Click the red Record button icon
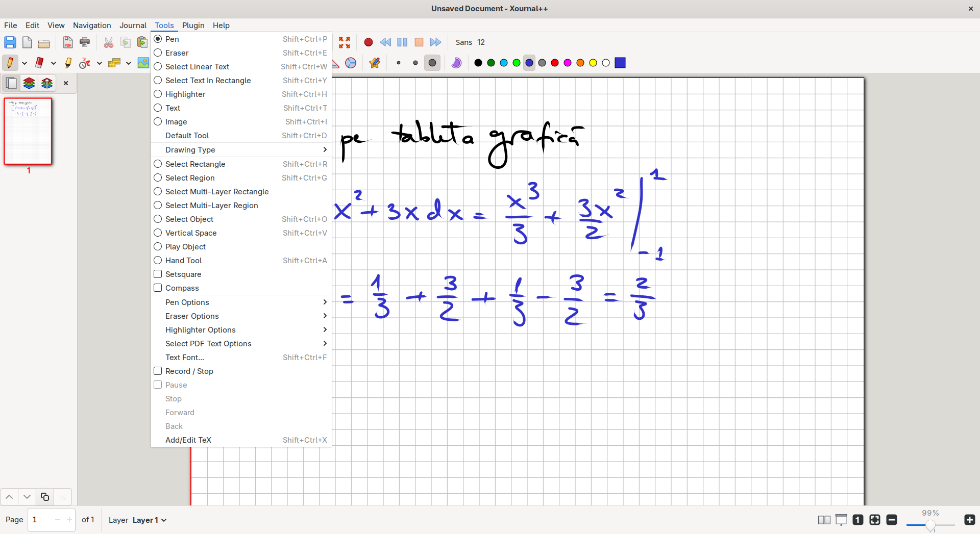This screenshot has height=534, width=980. coord(368,42)
